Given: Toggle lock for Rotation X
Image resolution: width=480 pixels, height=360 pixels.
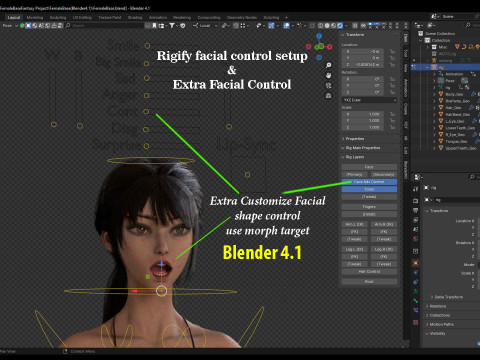Looking at the screenshot, I should (x=392, y=79).
